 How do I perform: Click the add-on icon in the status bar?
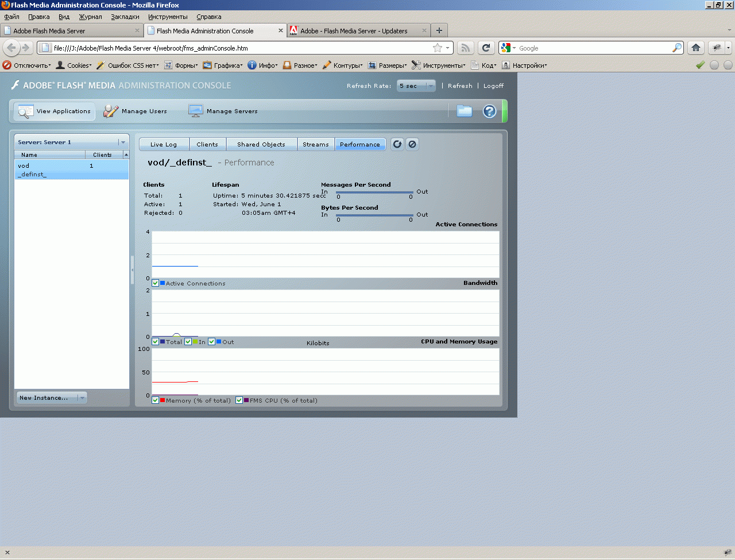click(728, 553)
